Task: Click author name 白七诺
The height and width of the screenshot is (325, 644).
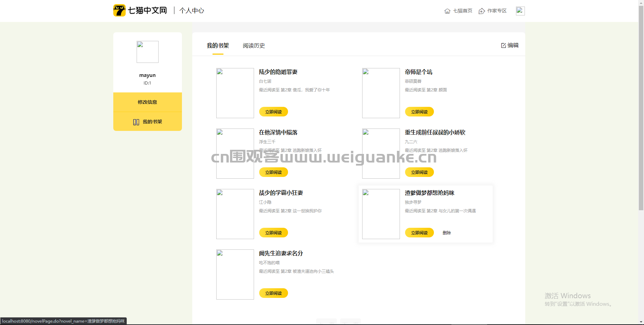Action: coord(265,81)
